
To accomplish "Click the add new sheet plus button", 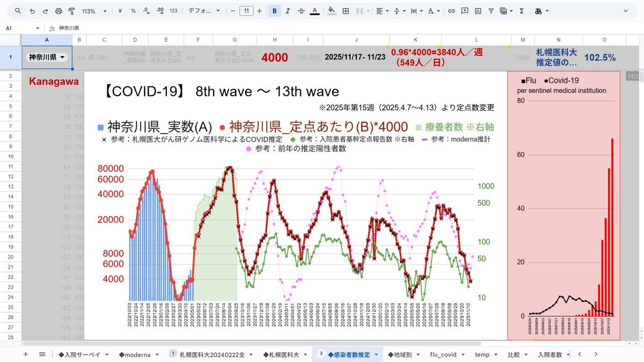I will (25, 354).
